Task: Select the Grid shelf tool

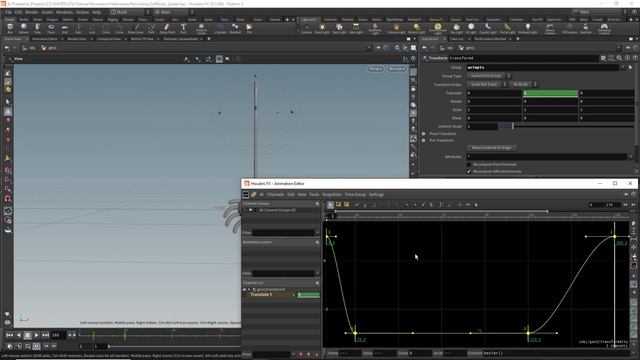Action: point(64,29)
